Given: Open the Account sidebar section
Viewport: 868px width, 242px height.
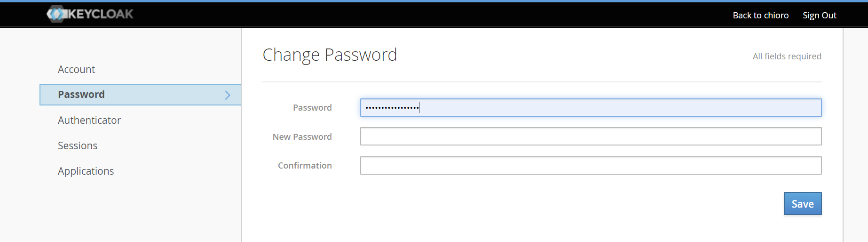Looking at the screenshot, I should [76, 70].
